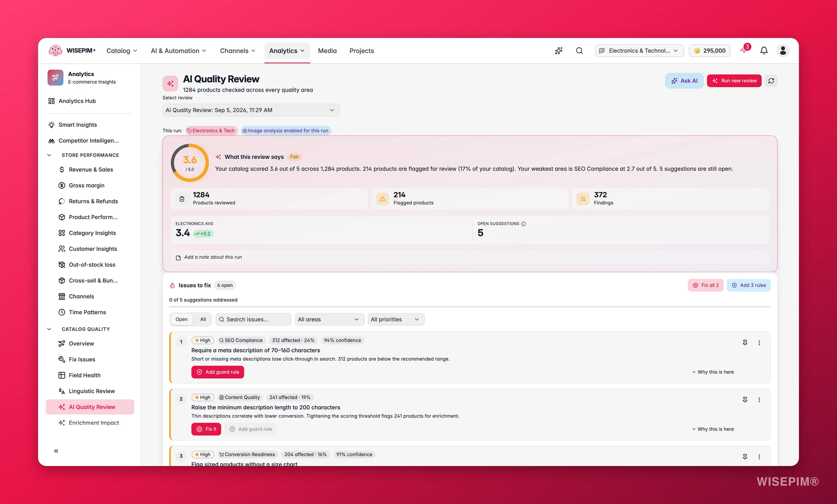Open the search magnifier icon
This screenshot has height=504, width=837.
(579, 51)
